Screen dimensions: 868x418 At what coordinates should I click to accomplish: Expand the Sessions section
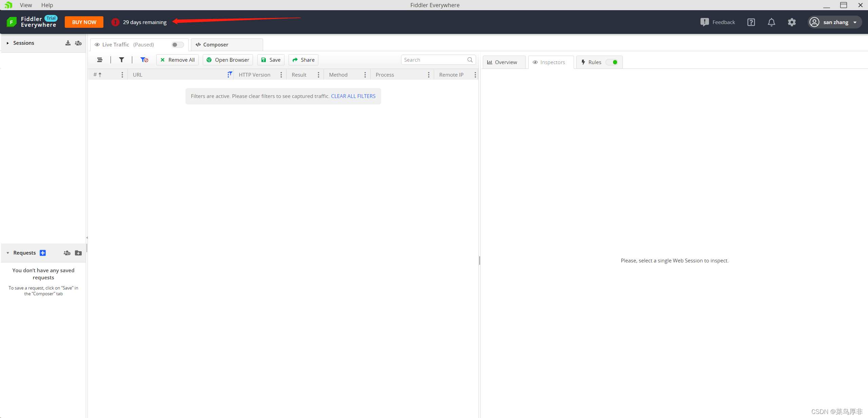pos(8,43)
